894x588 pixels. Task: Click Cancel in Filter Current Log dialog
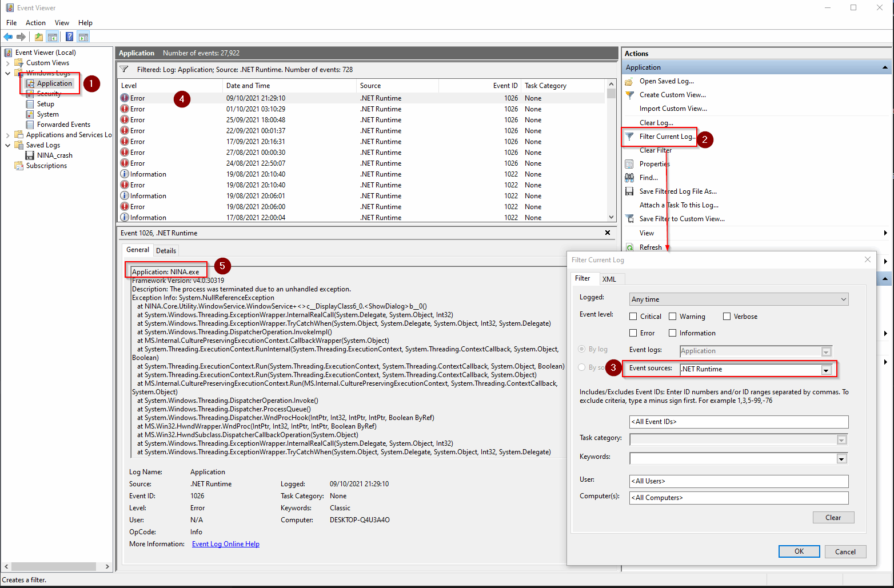tap(845, 552)
